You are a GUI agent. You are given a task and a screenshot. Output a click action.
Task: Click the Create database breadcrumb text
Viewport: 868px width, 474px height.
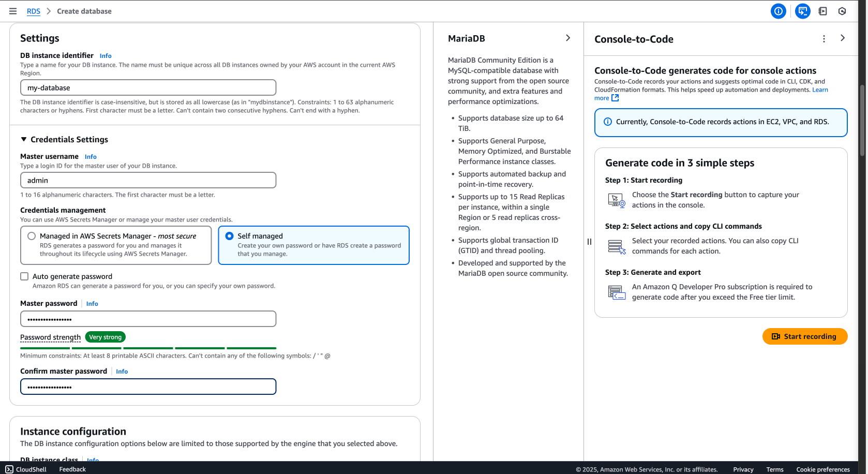click(x=84, y=11)
